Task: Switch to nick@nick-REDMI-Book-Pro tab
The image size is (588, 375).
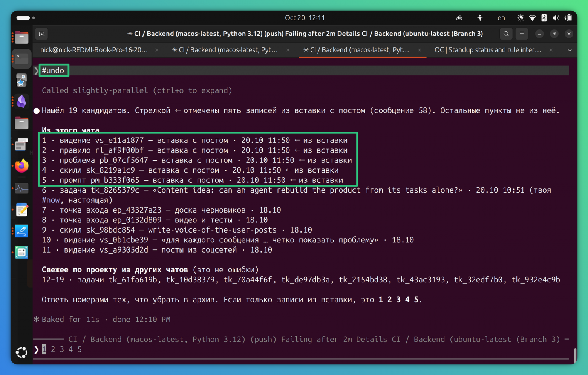Action: pos(94,50)
